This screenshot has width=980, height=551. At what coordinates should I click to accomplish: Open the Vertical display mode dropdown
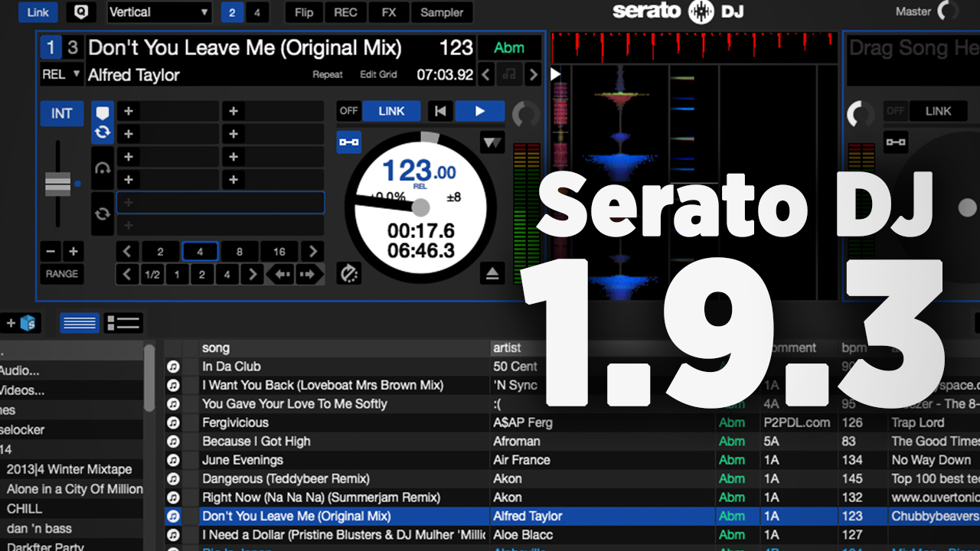tap(159, 12)
